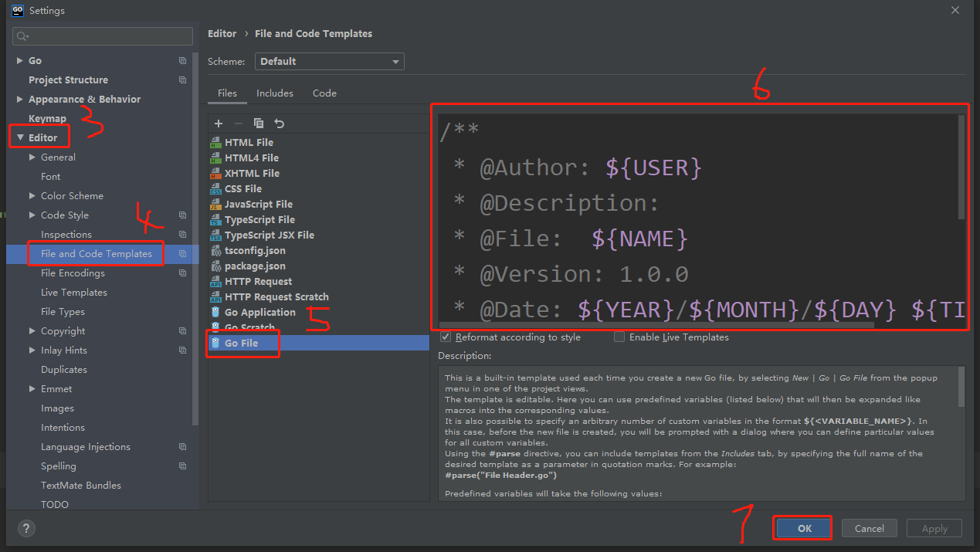Click the package.json template icon
The width and height of the screenshot is (980, 552).
click(215, 266)
